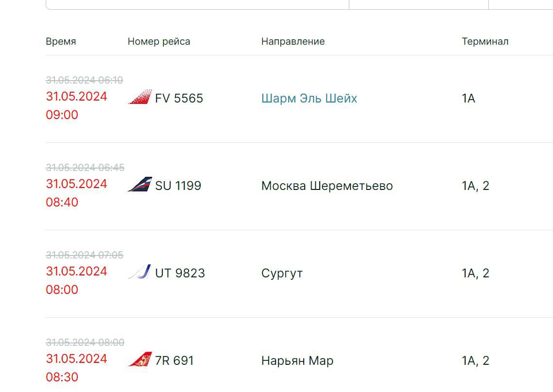The width and height of the screenshot is (553, 392).
Task: Click the Rossiya airline logo for FV 5565
Action: [140, 97]
